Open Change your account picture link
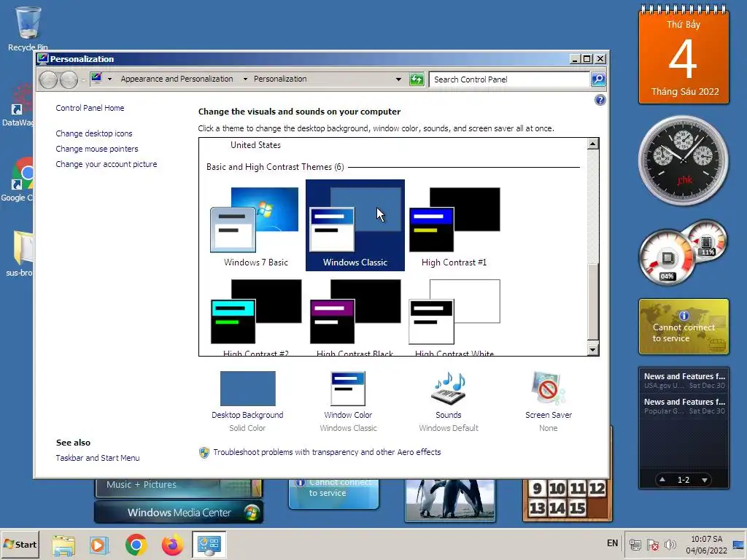 click(107, 164)
